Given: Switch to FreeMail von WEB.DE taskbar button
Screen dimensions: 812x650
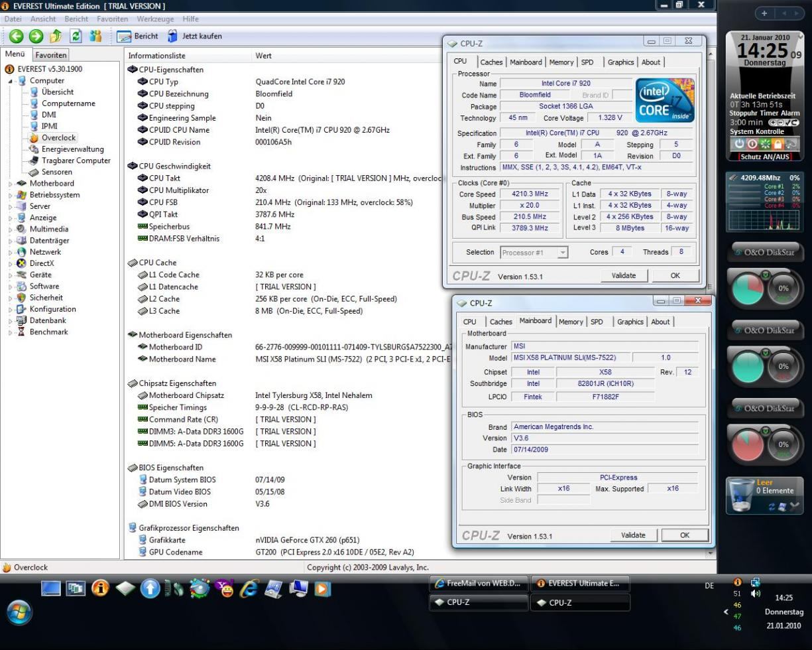Looking at the screenshot, I should point(479,584).
